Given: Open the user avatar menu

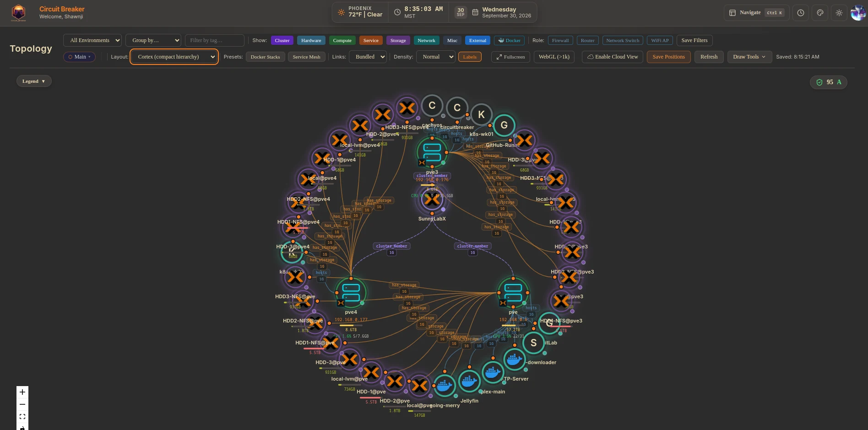Looking at the screenshot, I should click(x=858, y=13).
